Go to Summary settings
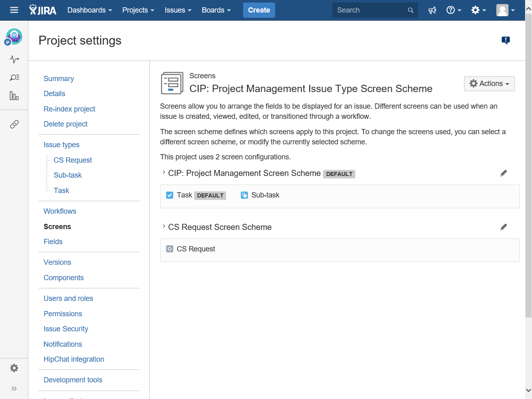This screenshot has width=532, height=399. click(x=59, y=79)
